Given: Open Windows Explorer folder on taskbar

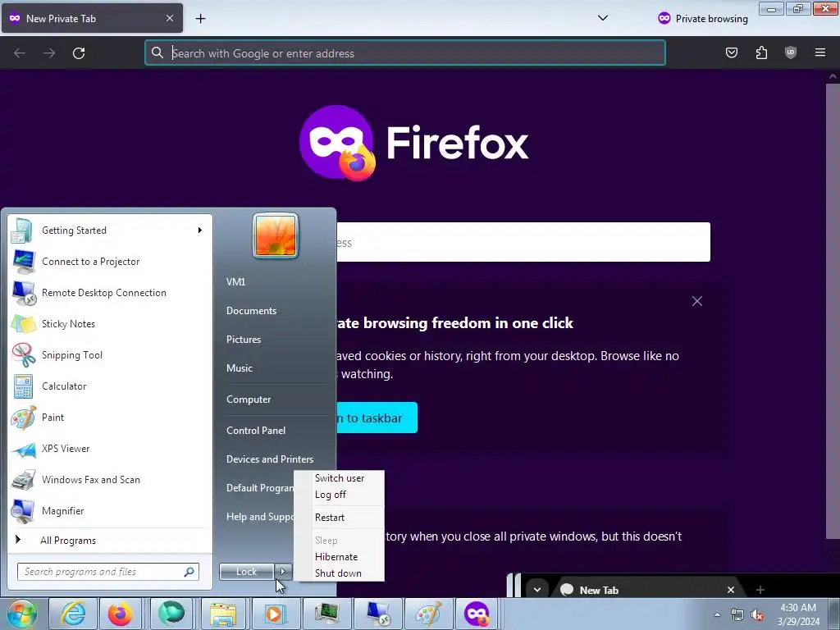Looking at the screenshot, I should click(x=223, y=614).
